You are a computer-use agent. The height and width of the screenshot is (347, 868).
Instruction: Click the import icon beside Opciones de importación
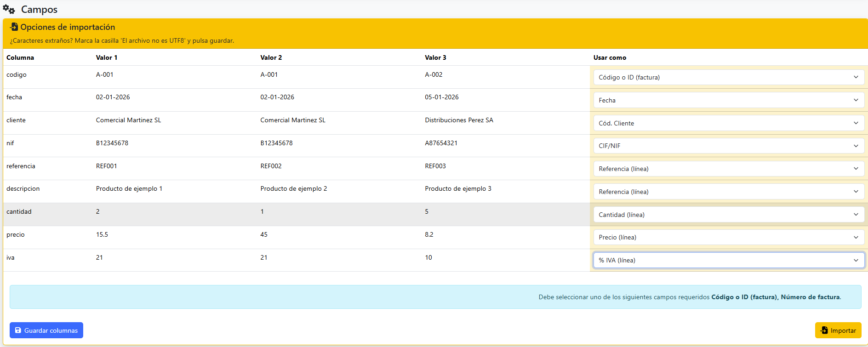click(14, 27)
